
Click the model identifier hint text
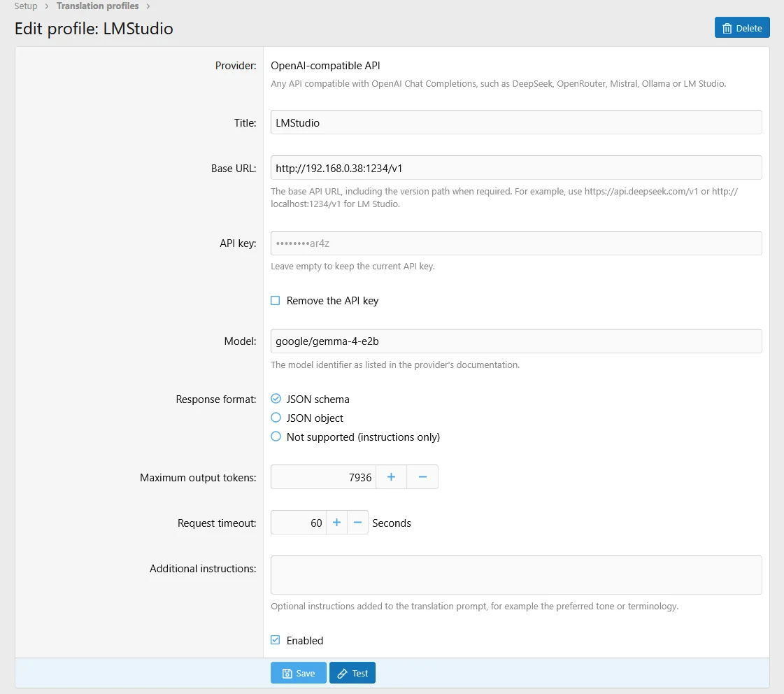point(395,365)
